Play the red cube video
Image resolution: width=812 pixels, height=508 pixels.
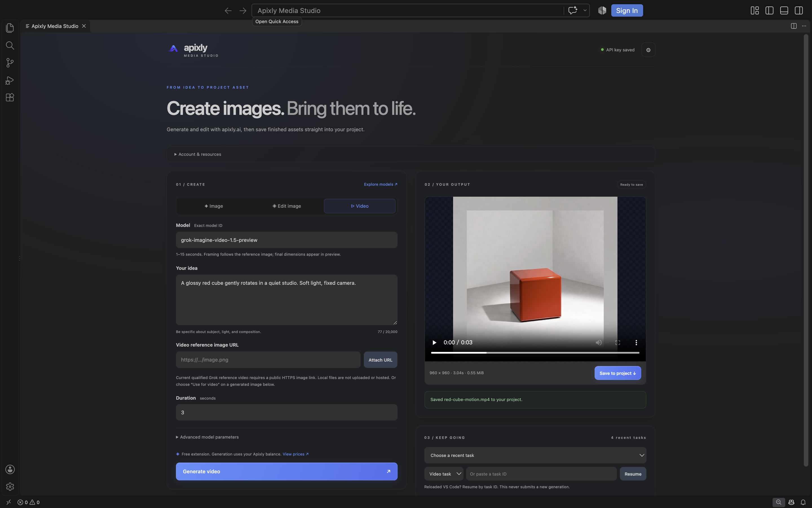coord(434,343)
